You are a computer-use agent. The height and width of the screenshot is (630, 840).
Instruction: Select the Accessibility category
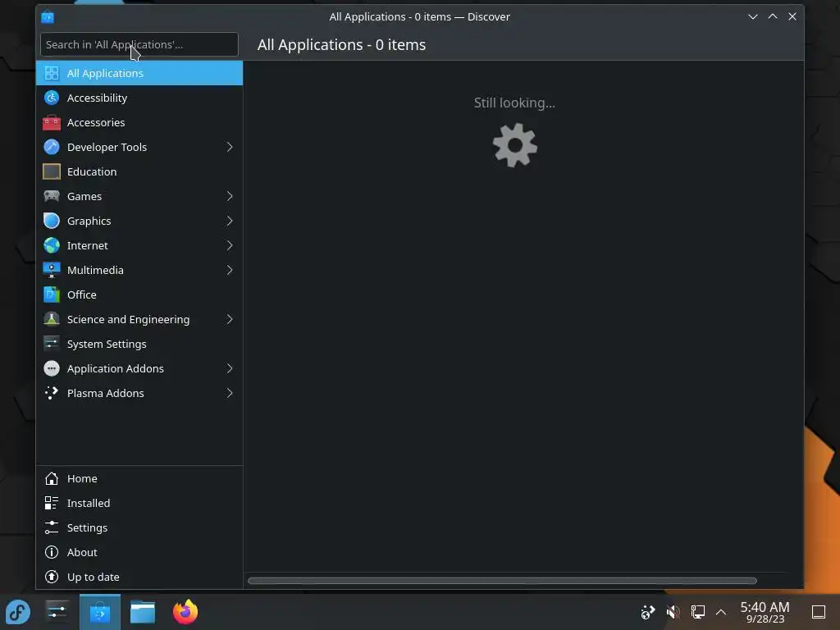click(139, 98)
